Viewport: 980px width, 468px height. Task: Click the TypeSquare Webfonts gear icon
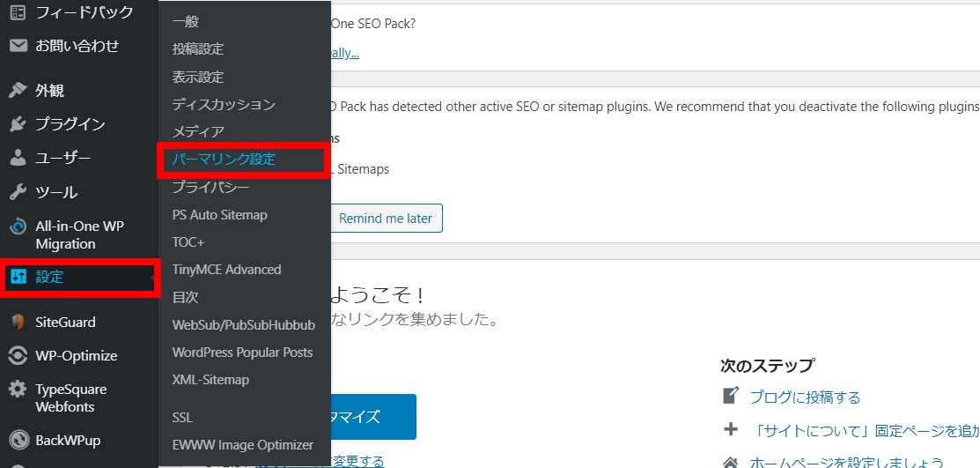tap(18, 390)
